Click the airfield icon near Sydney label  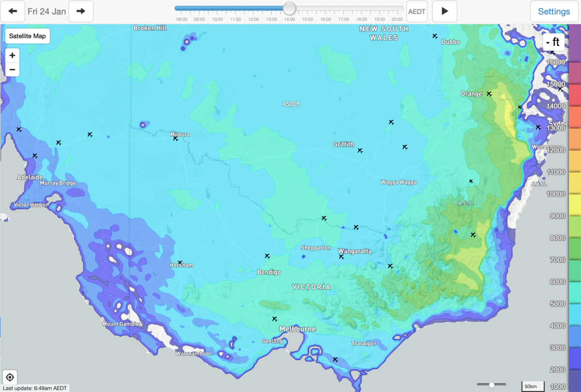tap(538, 127)
